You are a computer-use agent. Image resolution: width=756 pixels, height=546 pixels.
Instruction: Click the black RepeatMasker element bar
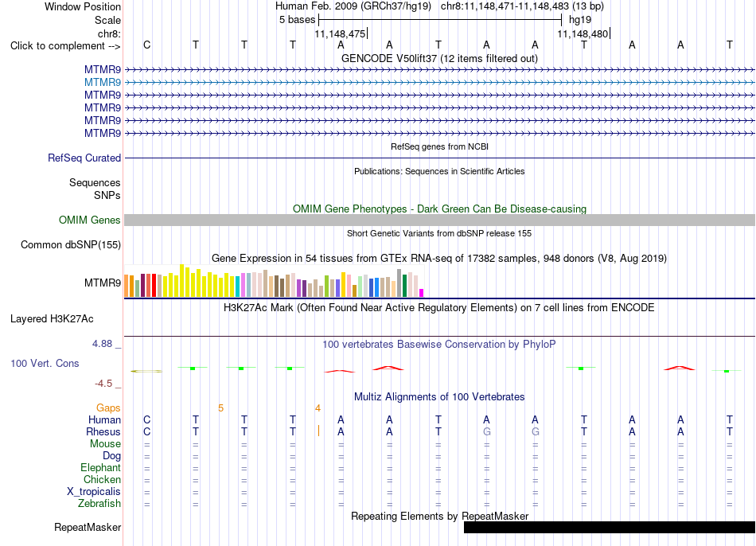click(609, 527)
